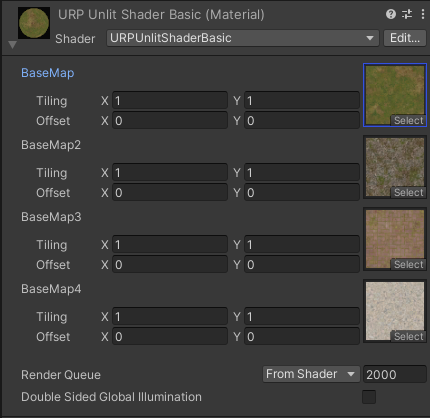This screenshot has width=430, height=418.
Task: Click Select on the BaseMap3 texture
Action: point(408,265)
